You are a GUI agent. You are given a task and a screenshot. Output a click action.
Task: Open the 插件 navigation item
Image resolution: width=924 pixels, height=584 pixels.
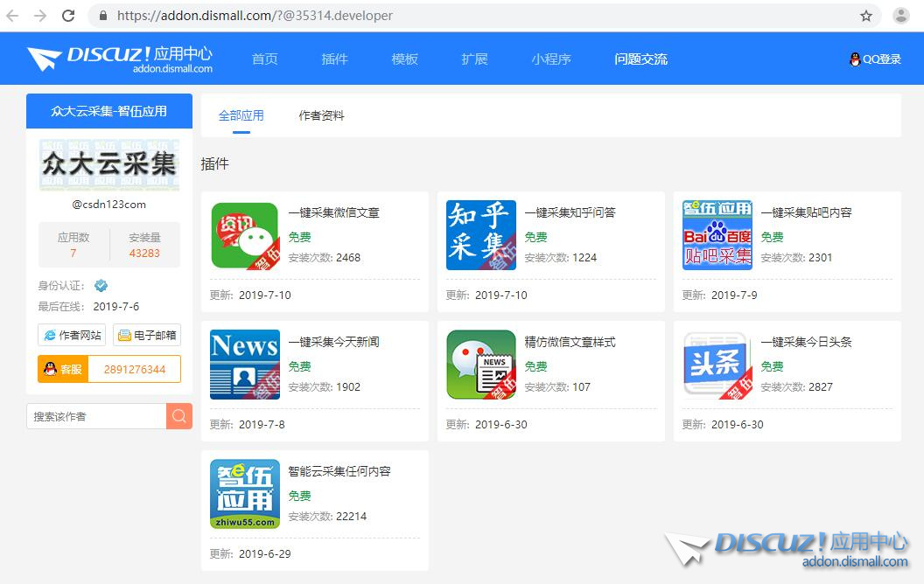(x=335, y=59)
